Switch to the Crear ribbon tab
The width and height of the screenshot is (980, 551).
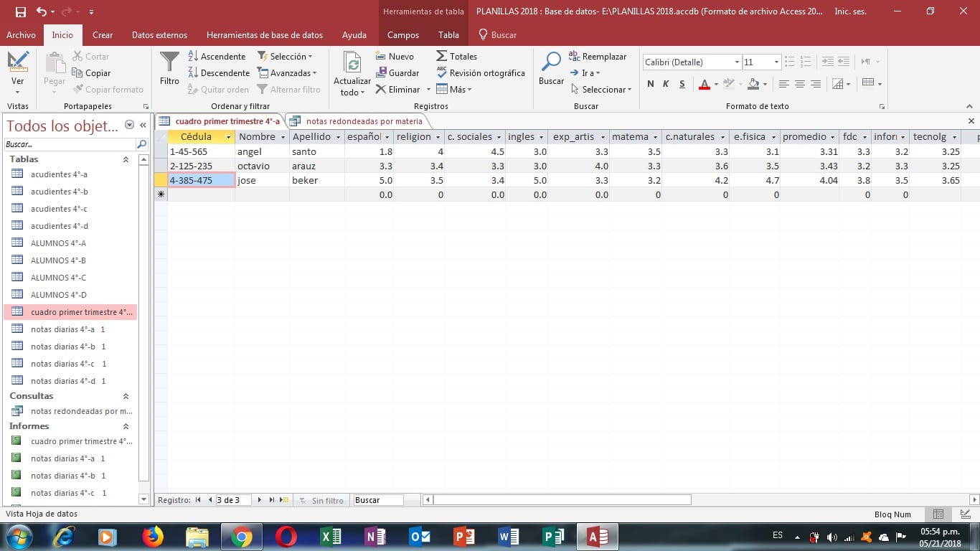pyautogui.click(x=103, y=34)
